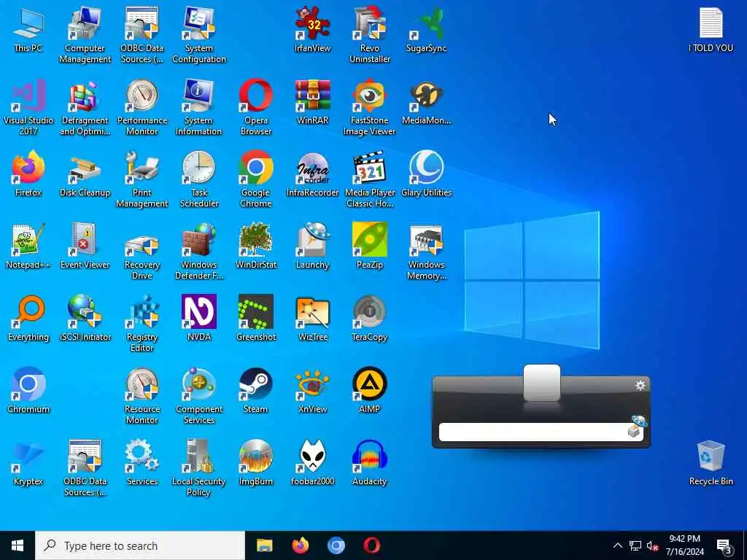
Task: Select the TeraCopy desktop shortcut
Action: click(x=370, y=319)
